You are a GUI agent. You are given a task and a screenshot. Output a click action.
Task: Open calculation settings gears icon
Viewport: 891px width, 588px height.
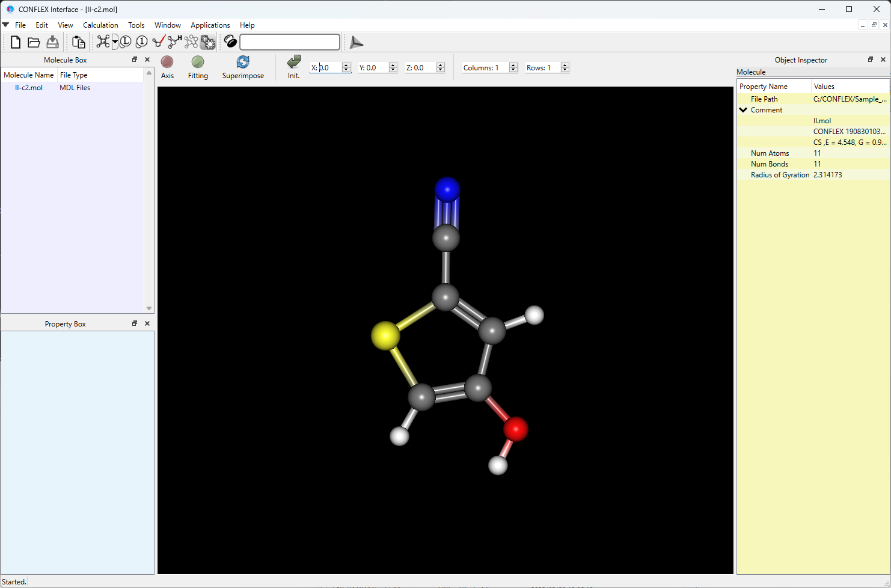coord(208,42)
